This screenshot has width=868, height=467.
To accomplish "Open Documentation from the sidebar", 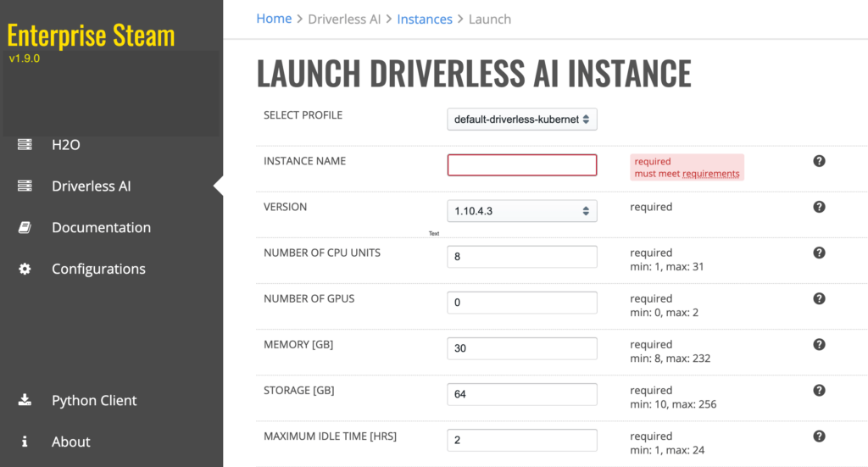I will [102, 227].
